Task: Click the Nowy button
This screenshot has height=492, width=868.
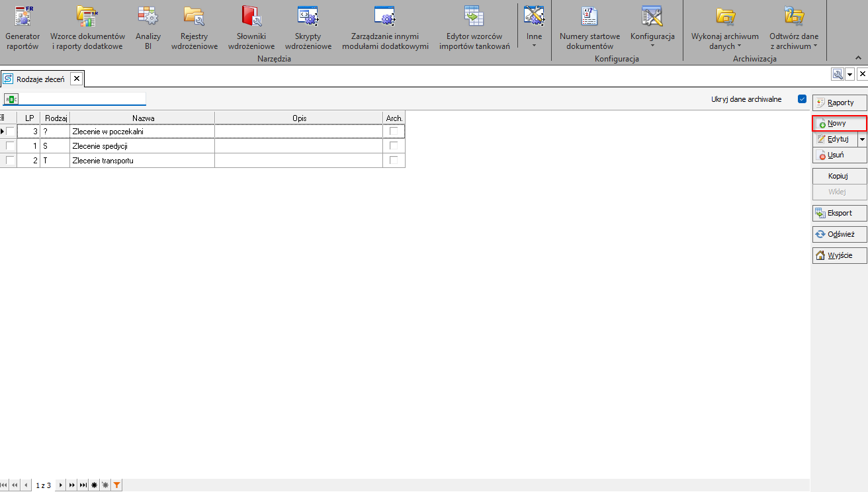Action: point(839,124)
